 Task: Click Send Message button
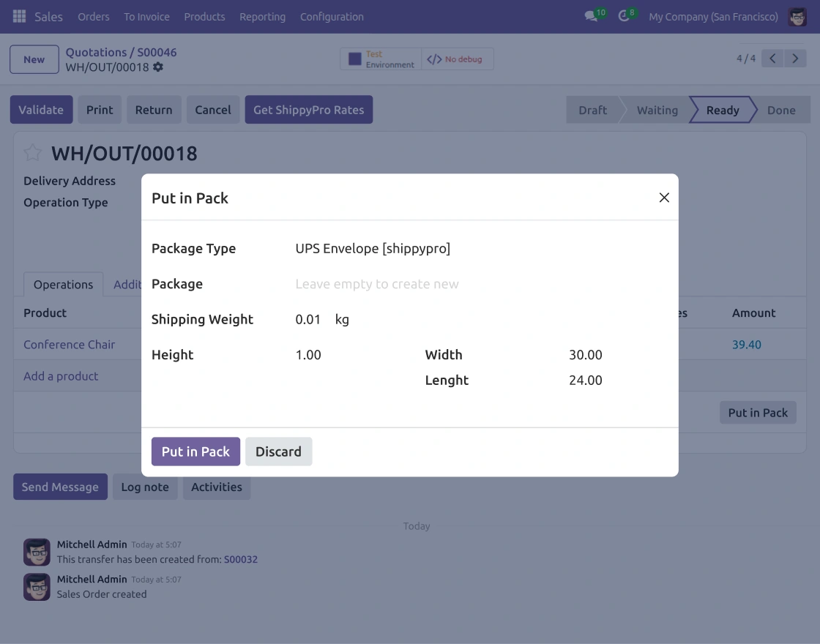[x=60, y=487]
